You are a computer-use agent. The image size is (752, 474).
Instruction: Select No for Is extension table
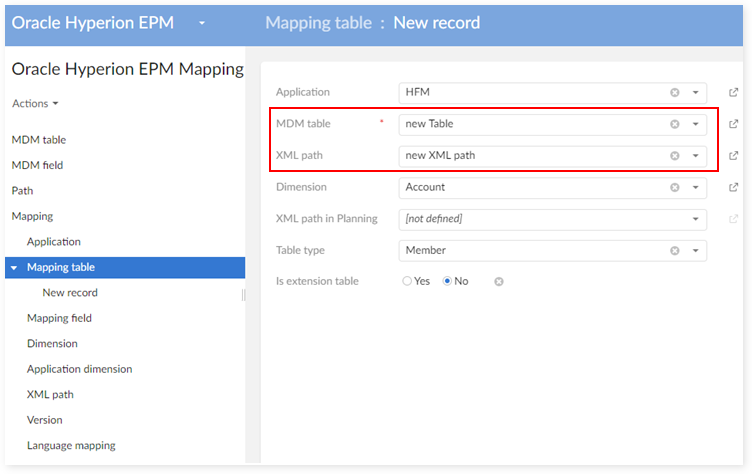[x=447, y=282]
